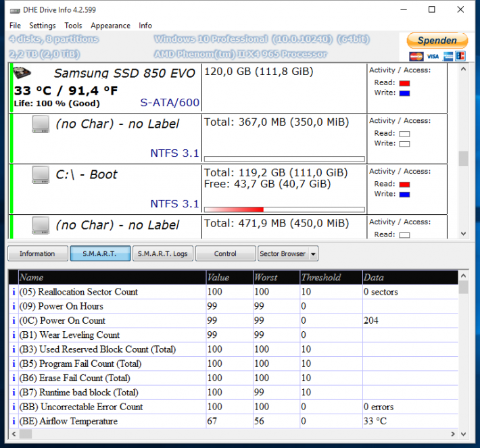Viewport: 480px width, 448px height.
Task: Open the Appearance menu
Action: pyautogui.click(x=110, y=26)
